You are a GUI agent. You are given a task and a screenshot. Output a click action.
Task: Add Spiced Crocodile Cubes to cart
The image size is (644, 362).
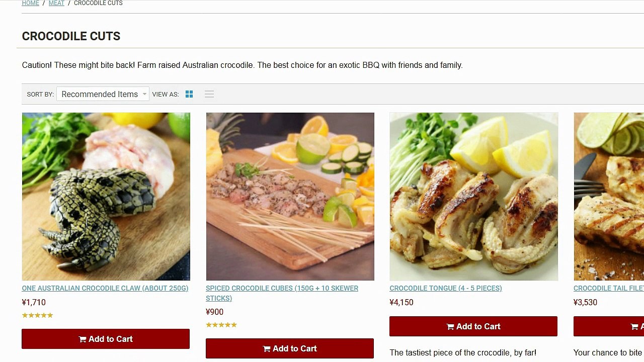tap(290, 348)
